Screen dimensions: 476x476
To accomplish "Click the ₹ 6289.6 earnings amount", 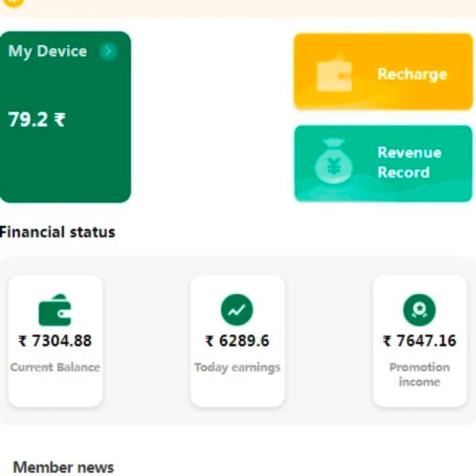I will tap(237, 341).
